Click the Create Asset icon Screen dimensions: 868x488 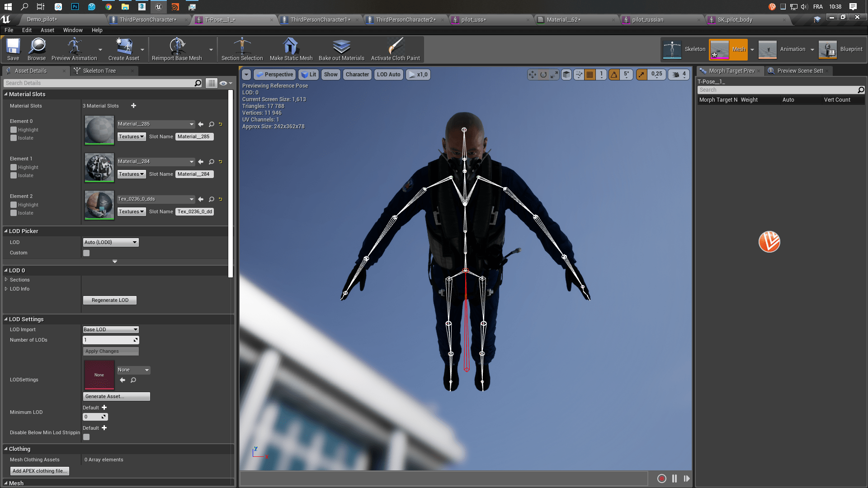click(x=124, y=49)
